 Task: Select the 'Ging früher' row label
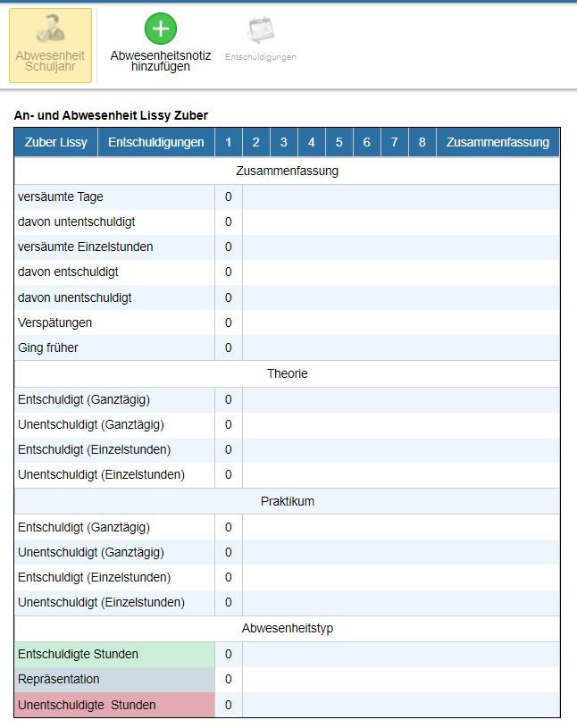coord(48,347)
